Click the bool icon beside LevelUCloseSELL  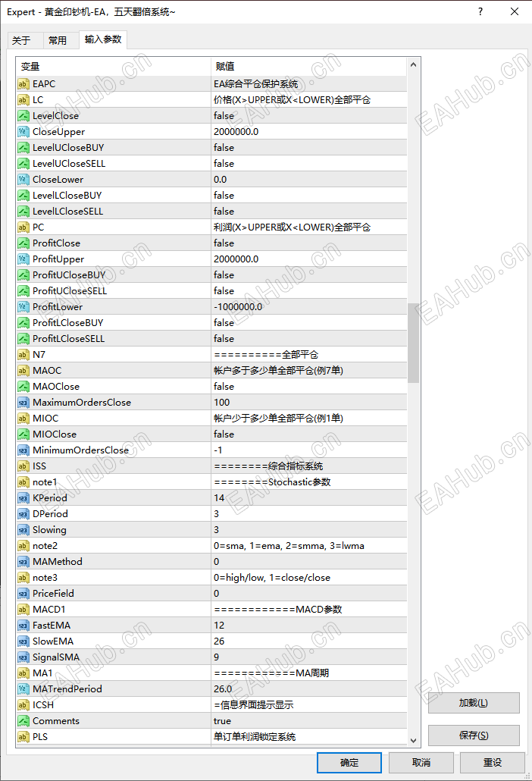(x=23, y=164)
